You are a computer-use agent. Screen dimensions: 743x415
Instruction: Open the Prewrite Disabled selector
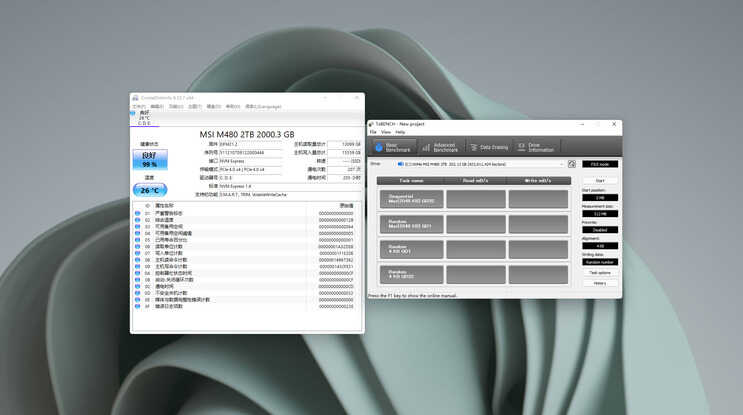point(600,230)
